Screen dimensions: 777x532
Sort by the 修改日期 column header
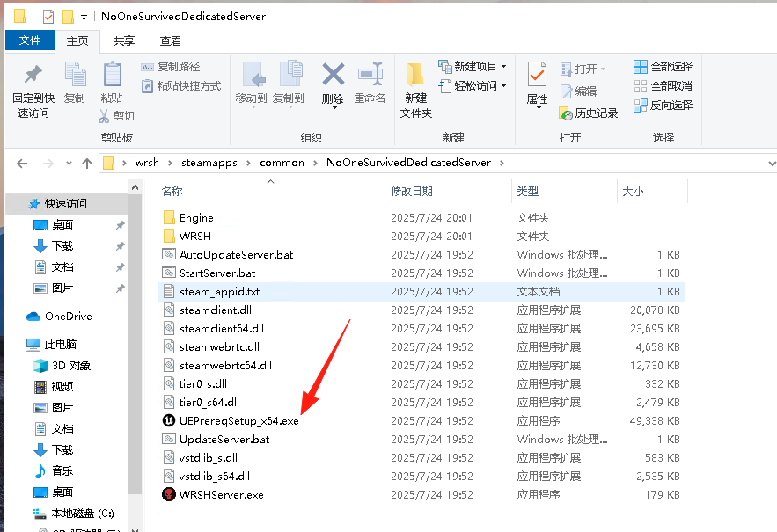pyautogui.click(x=412, y=191)
